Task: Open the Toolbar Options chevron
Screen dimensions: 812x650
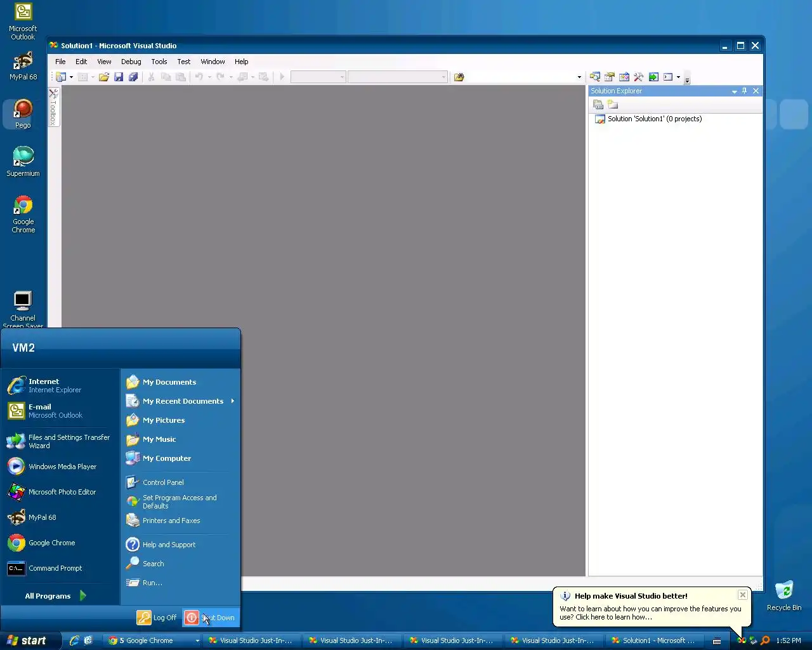Action: 687,78
